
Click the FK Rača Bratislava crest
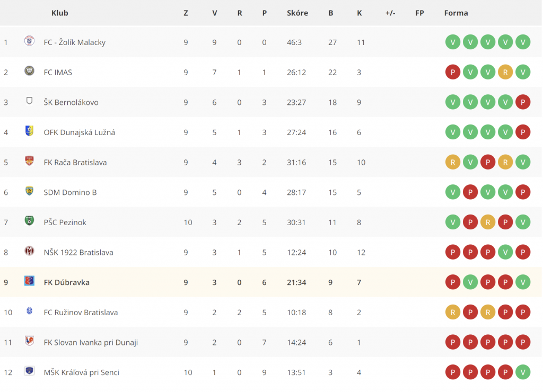click(x=30, y=161)
